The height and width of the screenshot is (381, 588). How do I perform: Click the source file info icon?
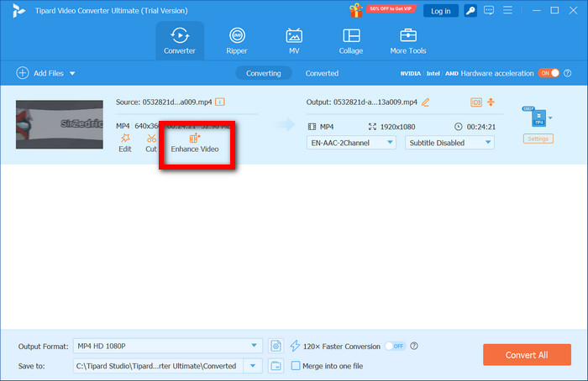(x=220, y=102)
